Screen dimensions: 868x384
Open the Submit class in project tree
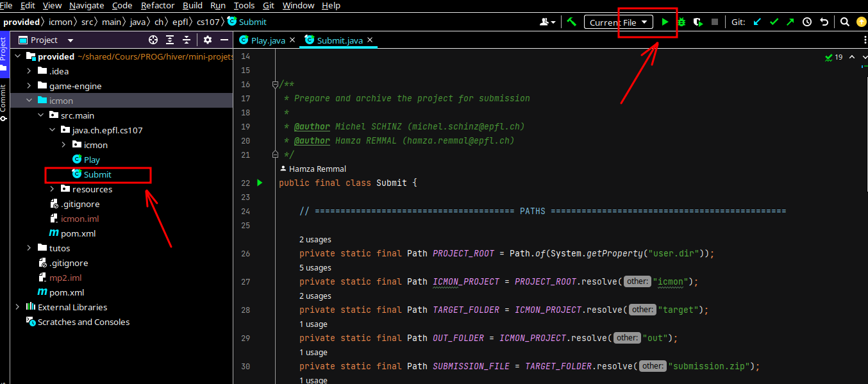click(97, 174)
